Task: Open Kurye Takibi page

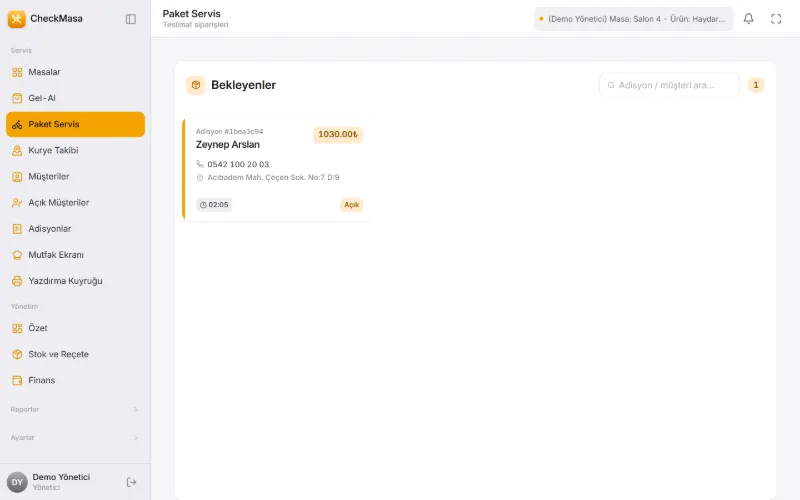Action: 76,150
